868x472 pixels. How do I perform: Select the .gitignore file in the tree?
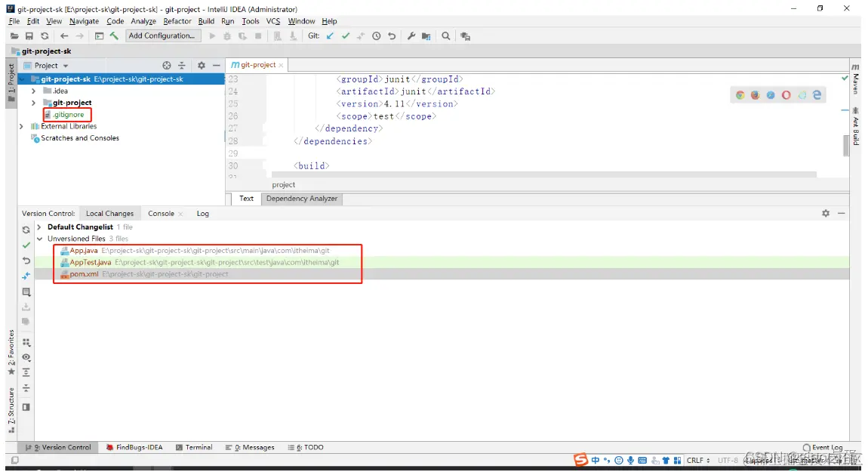click(68, 115)
